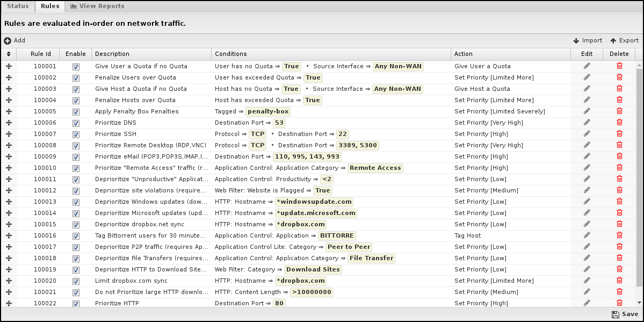Delete the Prioritize Remote Desktop rule

click(619, 145)
